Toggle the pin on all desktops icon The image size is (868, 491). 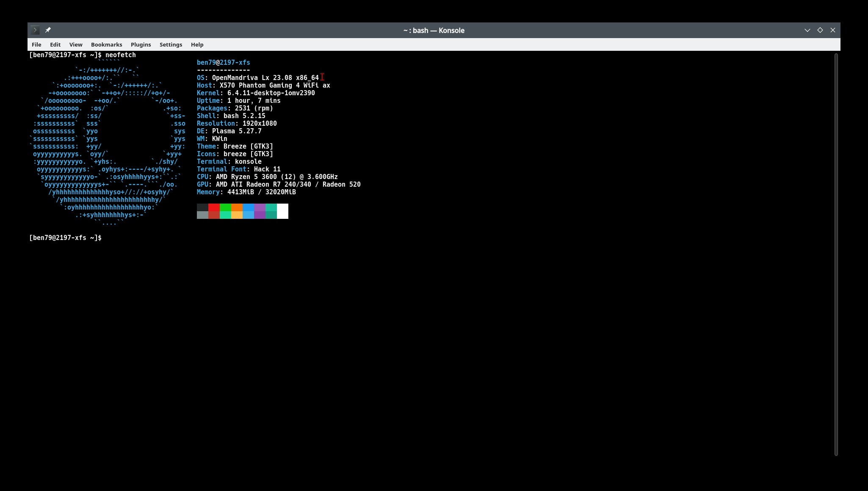48,30
